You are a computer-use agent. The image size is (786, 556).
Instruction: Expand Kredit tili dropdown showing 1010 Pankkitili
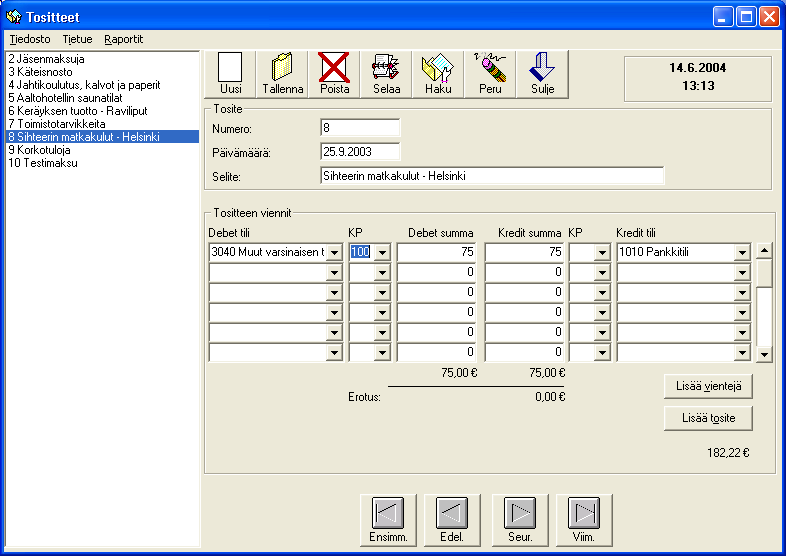(742, 252)
